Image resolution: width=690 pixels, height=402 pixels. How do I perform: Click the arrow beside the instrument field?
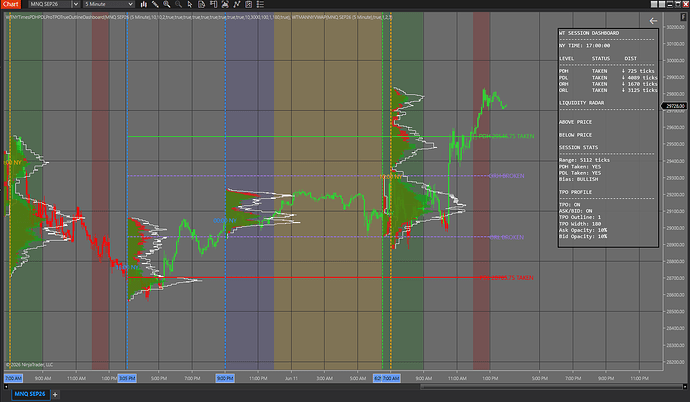click(x=76, y=4)
